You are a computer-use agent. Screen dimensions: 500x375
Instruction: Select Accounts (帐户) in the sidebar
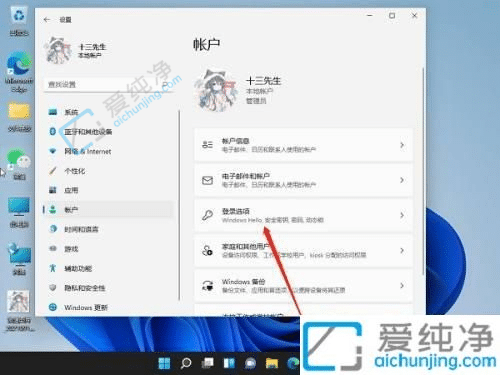(108, 210)
